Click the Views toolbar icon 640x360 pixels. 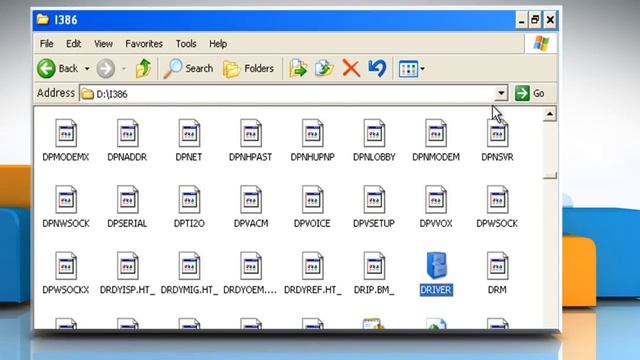pyautogui.click(x=408, y=69)
